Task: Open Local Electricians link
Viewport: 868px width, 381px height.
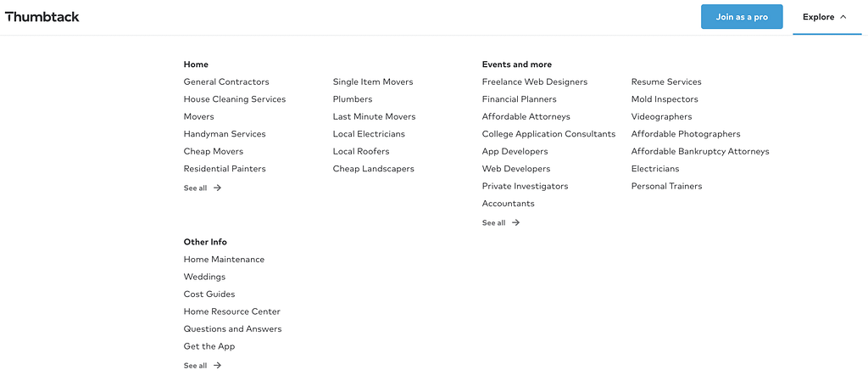Action: click(369, 134)
